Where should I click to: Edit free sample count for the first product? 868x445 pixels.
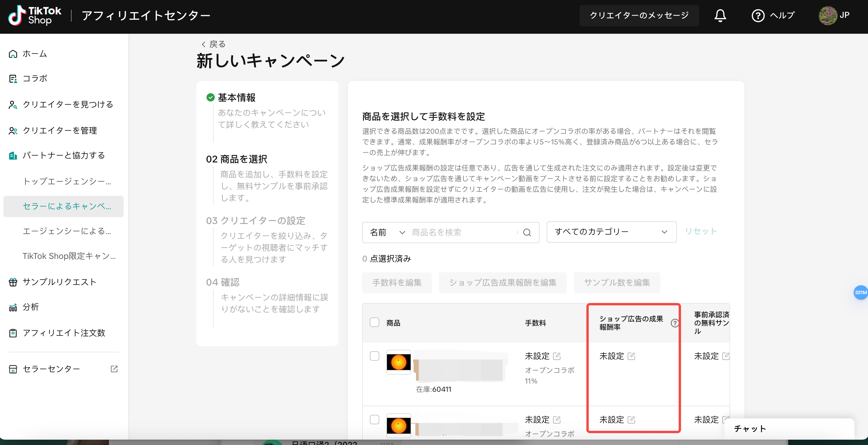[x=726, y=356]
